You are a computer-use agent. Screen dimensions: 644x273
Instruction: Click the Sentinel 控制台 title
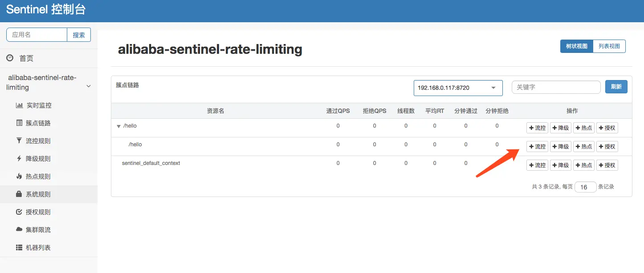pos(46,9)
